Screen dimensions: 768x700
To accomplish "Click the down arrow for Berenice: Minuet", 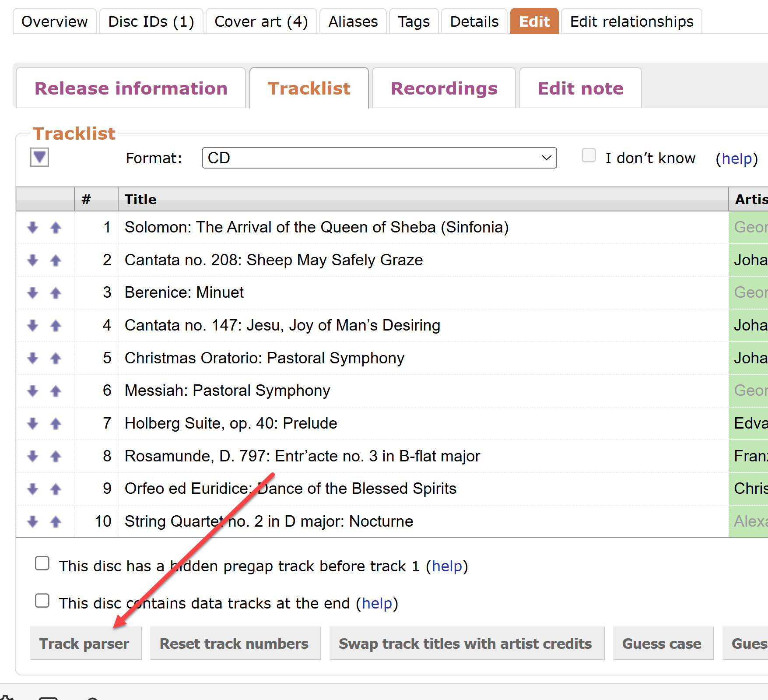I will click(x=33, y=293).
